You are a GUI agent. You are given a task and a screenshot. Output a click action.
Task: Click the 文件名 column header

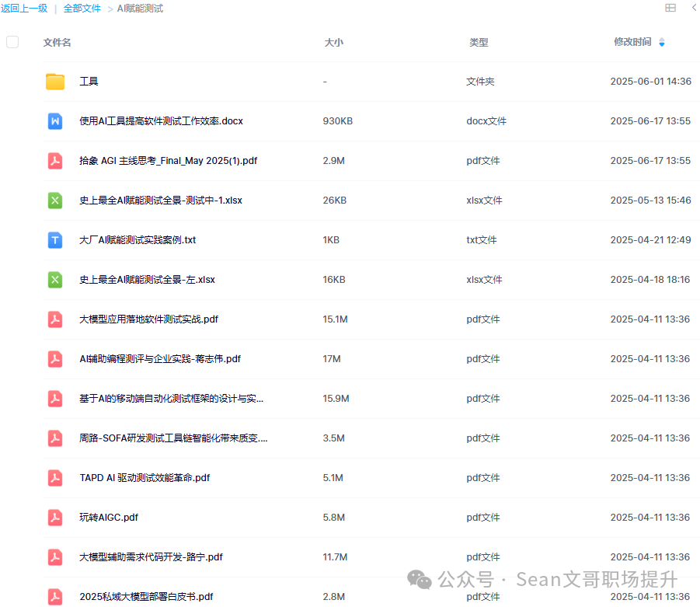pos(57,43)
